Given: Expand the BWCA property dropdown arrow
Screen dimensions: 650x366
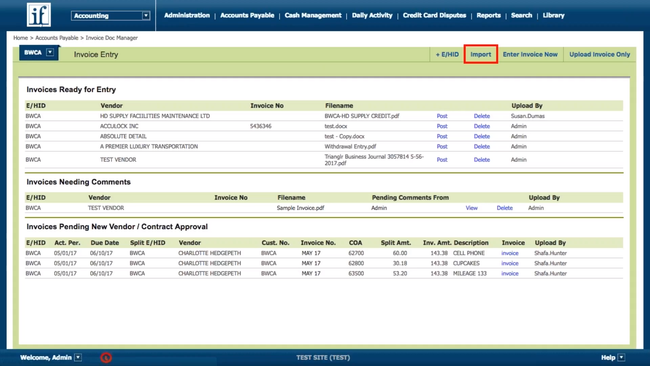Looking at the screenshot, I should 50,52.
